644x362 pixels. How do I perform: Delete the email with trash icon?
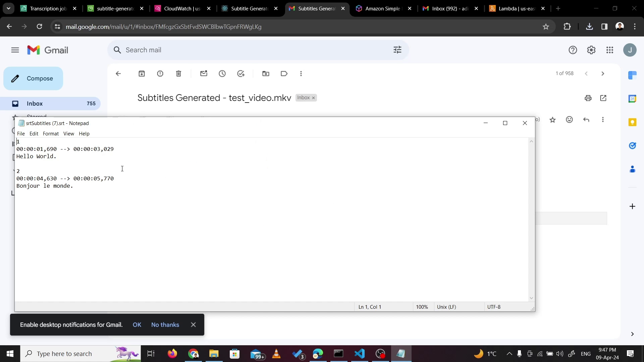pyautogui.click(x=178, y=74)
